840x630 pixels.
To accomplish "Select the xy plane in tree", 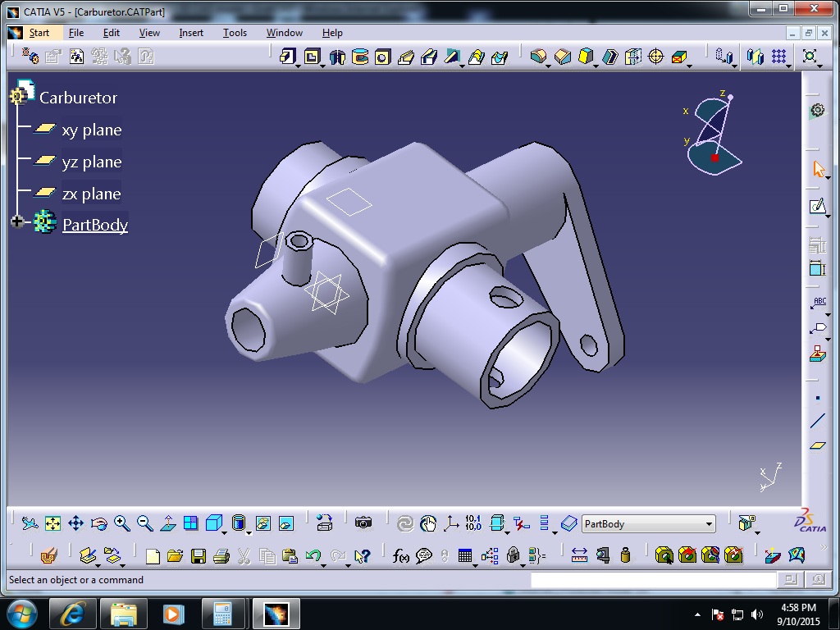I will [92, 130].
